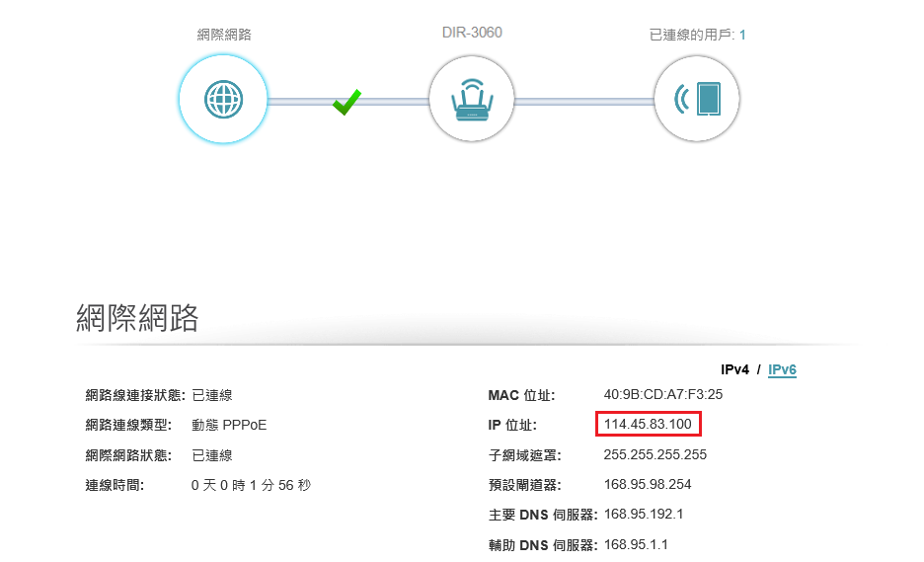Click the 網路線連接狀態 status value 已連線
Viewport: 924px width, 562px height.
pos(211,395)
